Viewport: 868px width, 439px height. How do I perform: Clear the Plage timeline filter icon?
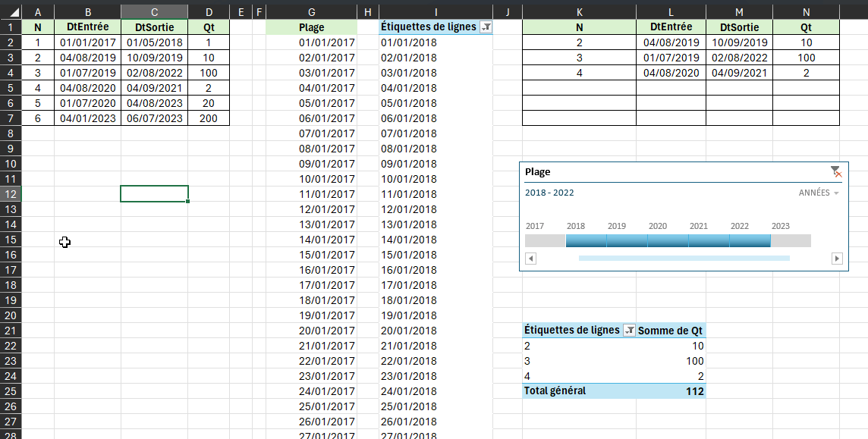(x=836, y=172)
